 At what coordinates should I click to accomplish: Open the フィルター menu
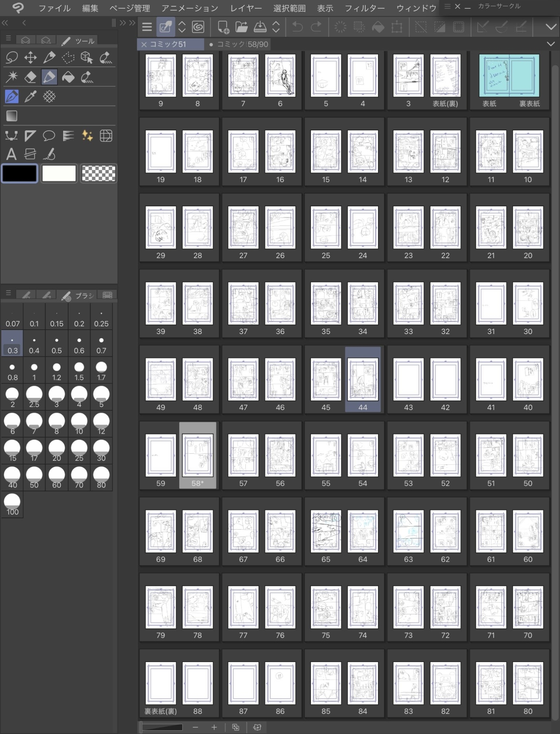[x=365, y=8]
